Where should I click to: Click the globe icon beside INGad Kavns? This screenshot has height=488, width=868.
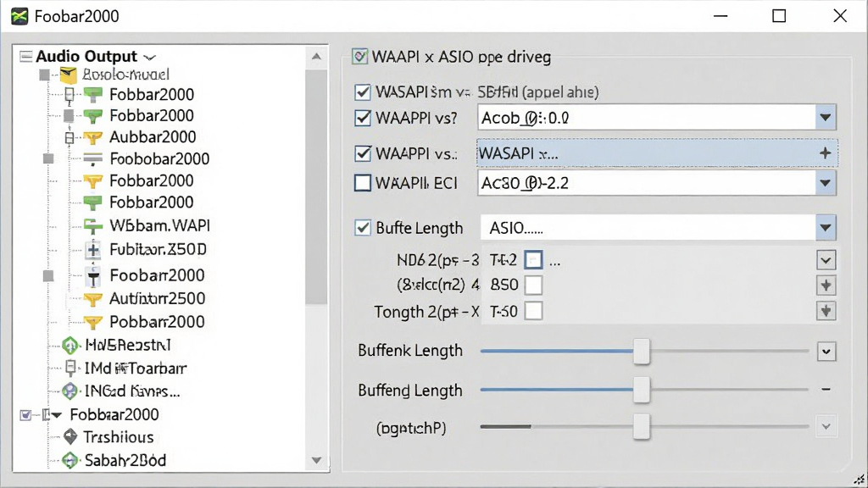click(70, 391)
